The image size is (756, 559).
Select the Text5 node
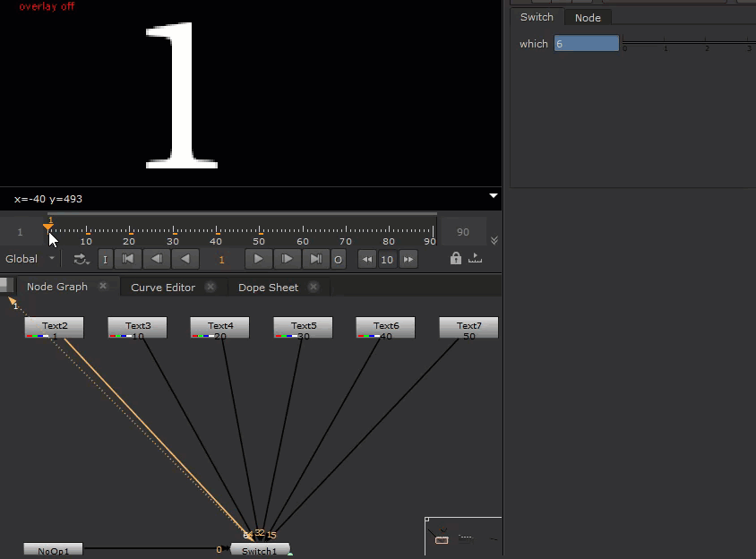303,327
